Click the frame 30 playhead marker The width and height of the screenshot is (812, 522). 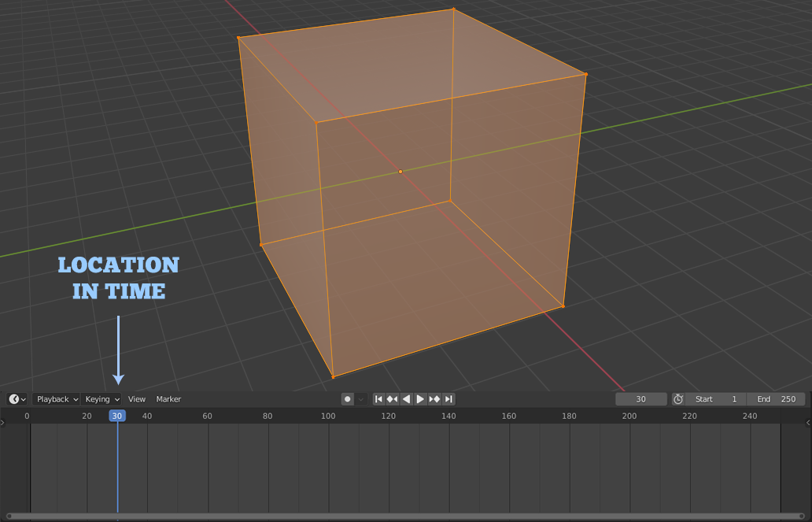(116, 416)
